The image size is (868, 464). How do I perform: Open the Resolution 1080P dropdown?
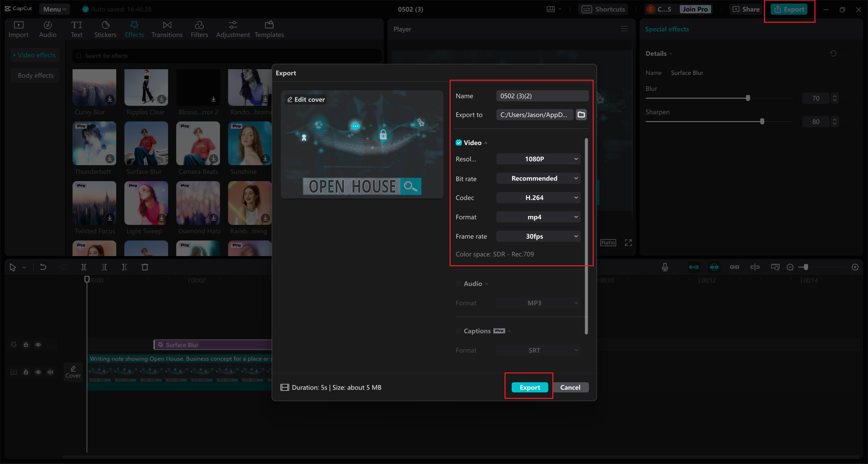[x=538, y=159]
